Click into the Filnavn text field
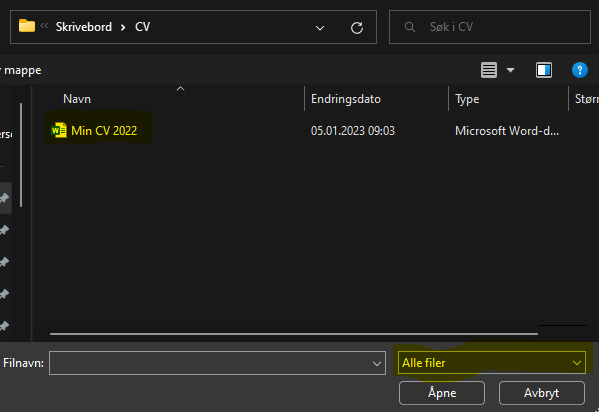 [210, 363]
